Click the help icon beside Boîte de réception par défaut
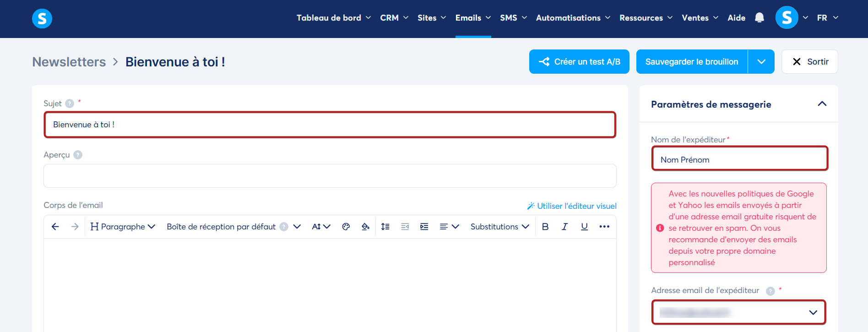This screenshot has width=868, height=332. tap(284, 227)
